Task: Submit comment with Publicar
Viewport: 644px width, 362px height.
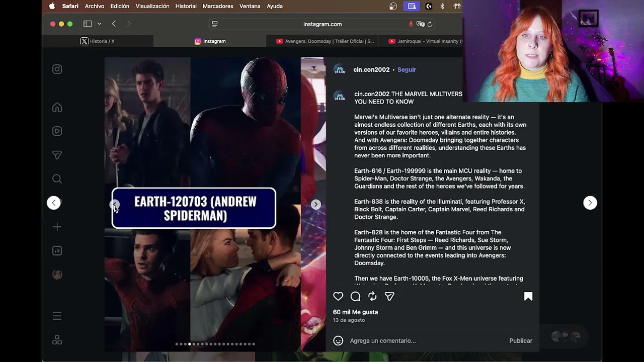Action: click(521, 341)
